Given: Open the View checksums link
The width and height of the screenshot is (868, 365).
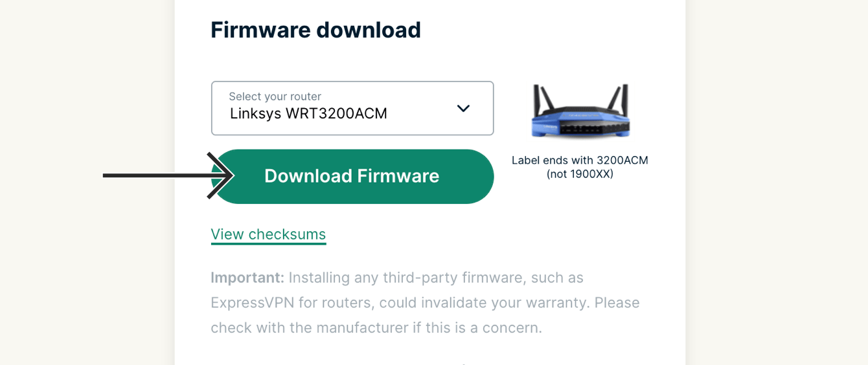Looking at the screenshot, I should pyautogui.click(x=268, y=234).
